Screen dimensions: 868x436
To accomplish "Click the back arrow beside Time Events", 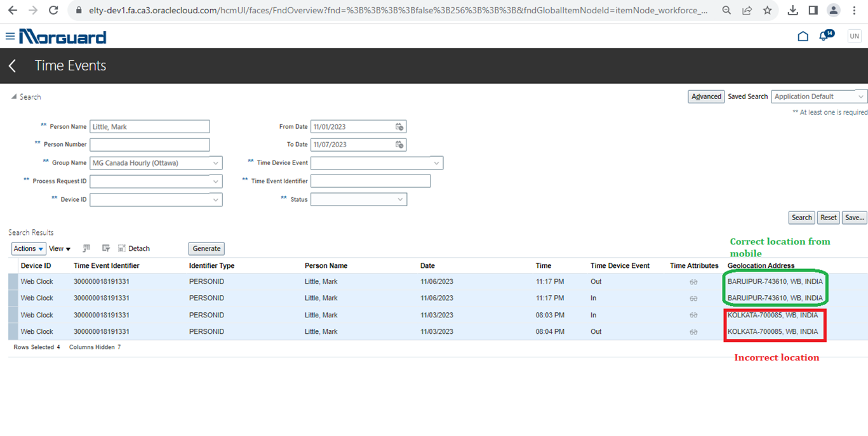I will click(12, 66).
